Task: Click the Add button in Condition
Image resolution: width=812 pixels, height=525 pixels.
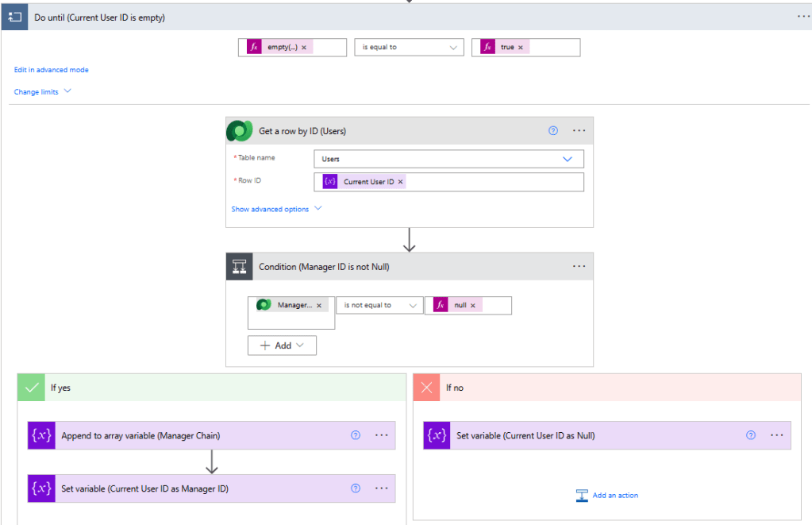Action: (x=283, y=345)
